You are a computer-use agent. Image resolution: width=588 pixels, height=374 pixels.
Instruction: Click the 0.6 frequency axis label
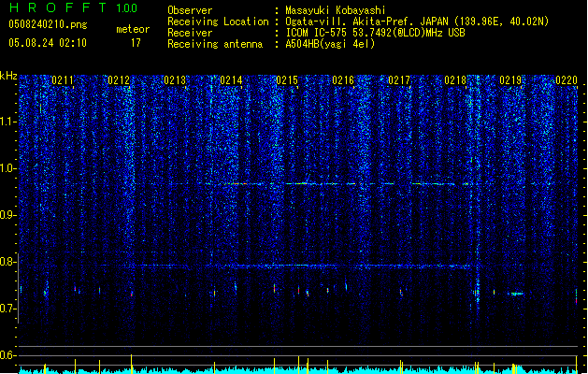[x=8, y=355]
